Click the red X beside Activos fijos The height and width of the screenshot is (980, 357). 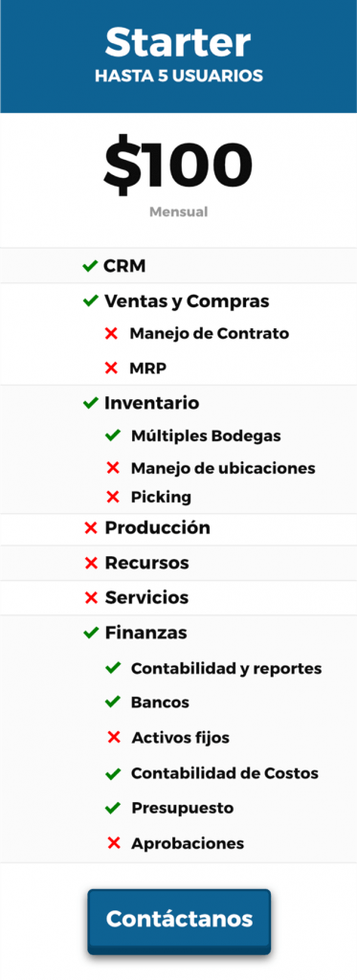[x=114, y=738]
